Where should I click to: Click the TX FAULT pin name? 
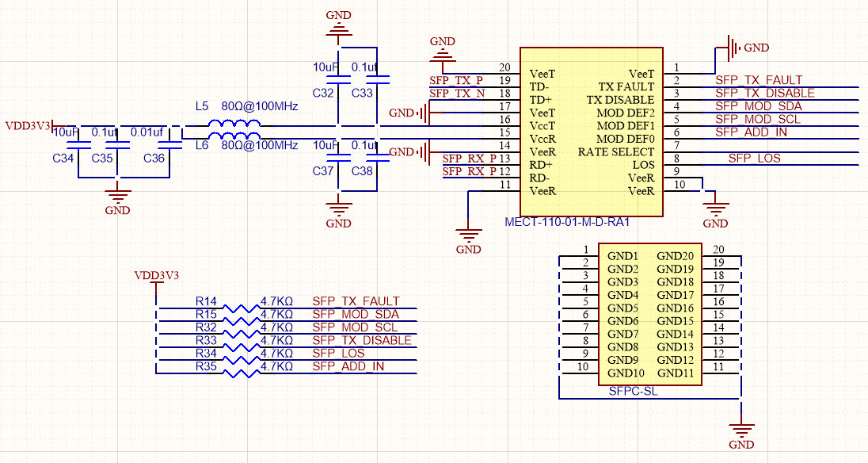tap(626, 87)
